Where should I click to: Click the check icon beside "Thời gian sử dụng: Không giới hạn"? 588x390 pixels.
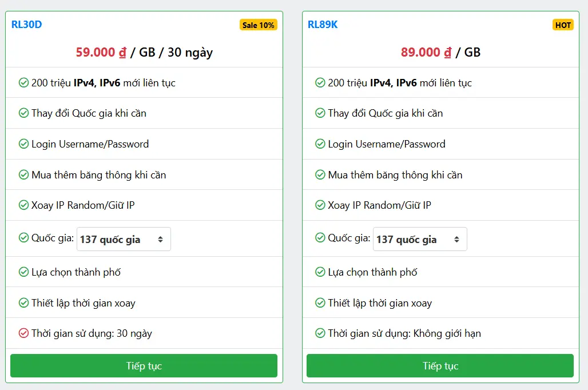(319, 333)
